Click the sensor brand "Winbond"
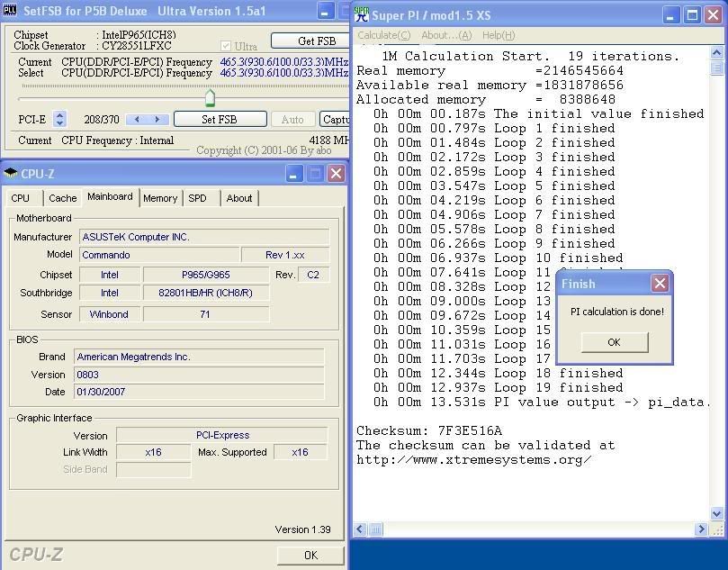The image size is (728, 570). (110, 314)
